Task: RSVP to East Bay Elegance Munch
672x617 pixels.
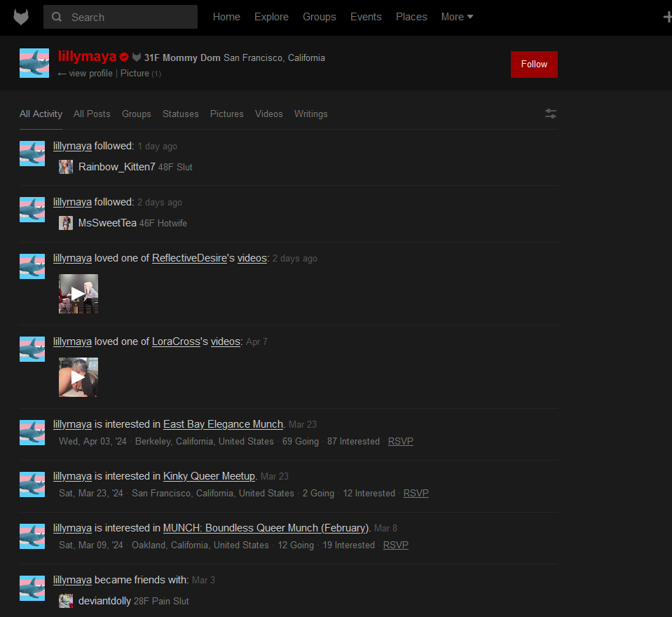Action: tap(400, 441)
